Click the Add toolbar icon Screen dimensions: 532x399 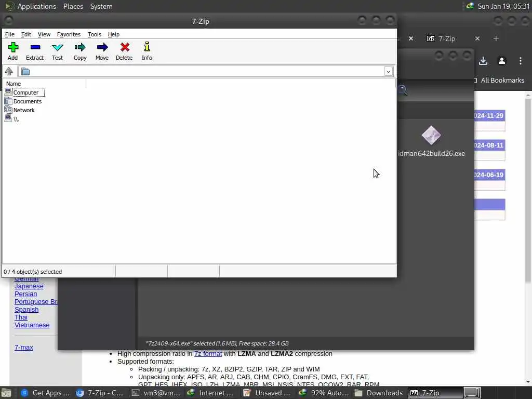click(13, 51)
